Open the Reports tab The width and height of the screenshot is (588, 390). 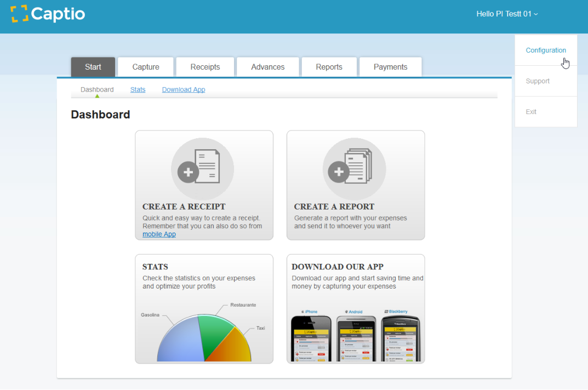coord(329,67)
